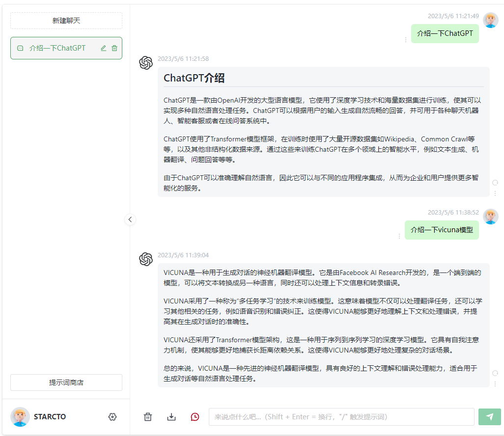Click the STARCTO username label
The width and height of the screenshot is (504, 436).
pos(50,417)
